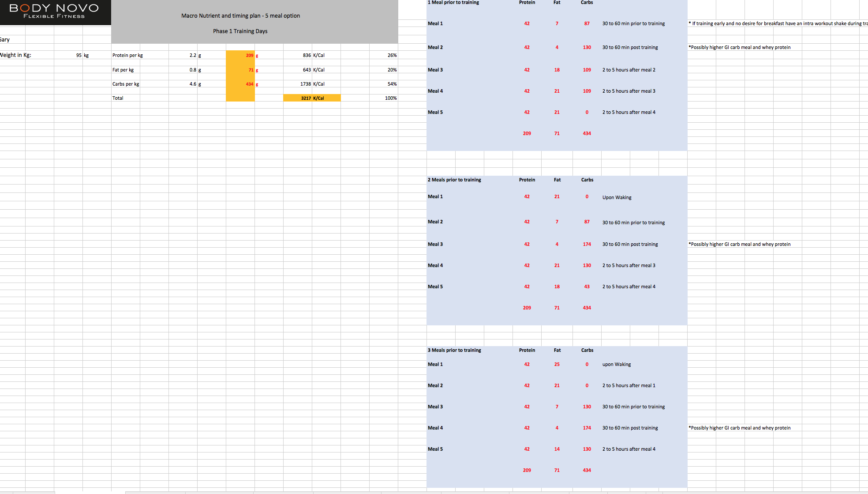The image size is (868, 494).
Task: Select fat value 14 for Meal 5
Action: (557, 449)
